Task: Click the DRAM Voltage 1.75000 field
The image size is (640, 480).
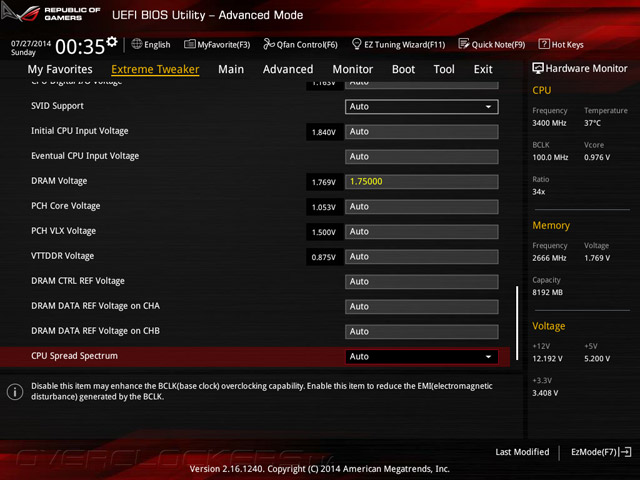Action: (x=422, y=182)
